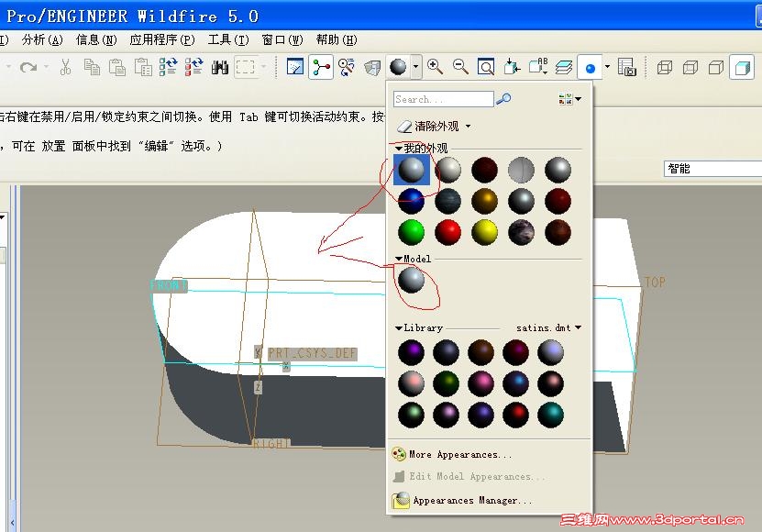Open the 智能 selection filter dropdown

[x=712, y=169]
